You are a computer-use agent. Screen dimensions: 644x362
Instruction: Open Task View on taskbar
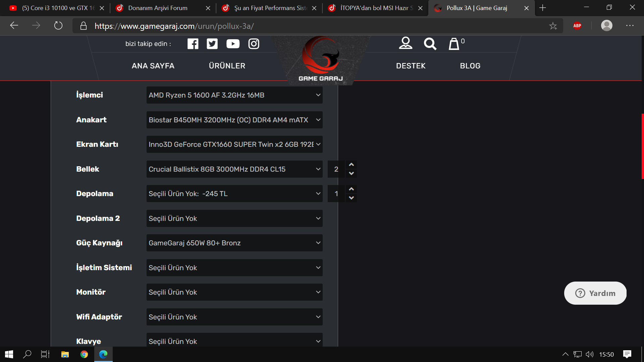(x=45, y=354)
